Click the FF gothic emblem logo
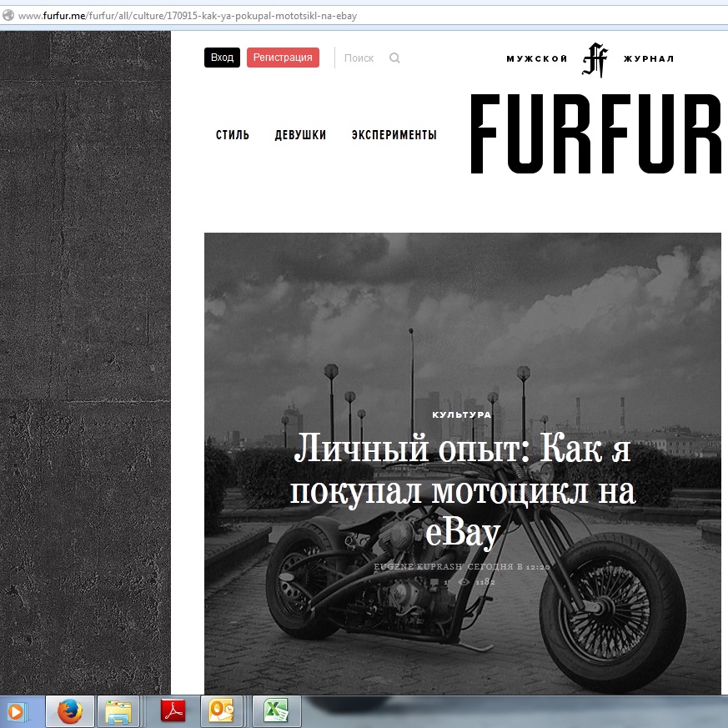The width and height of the screenshot is (728, 728). pyautogui.click(x=595, y=59)
